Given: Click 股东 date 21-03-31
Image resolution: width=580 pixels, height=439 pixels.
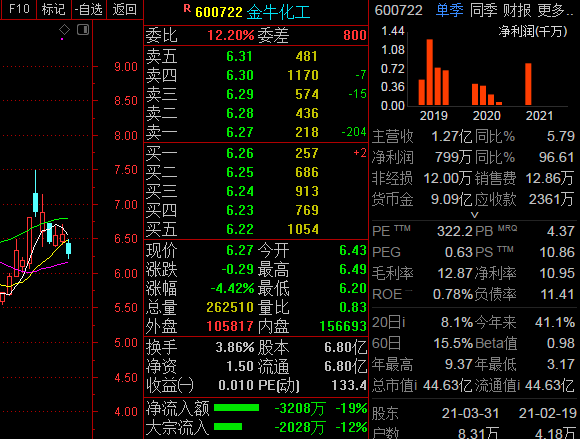Looking at the screenshot, I should 470,413.
